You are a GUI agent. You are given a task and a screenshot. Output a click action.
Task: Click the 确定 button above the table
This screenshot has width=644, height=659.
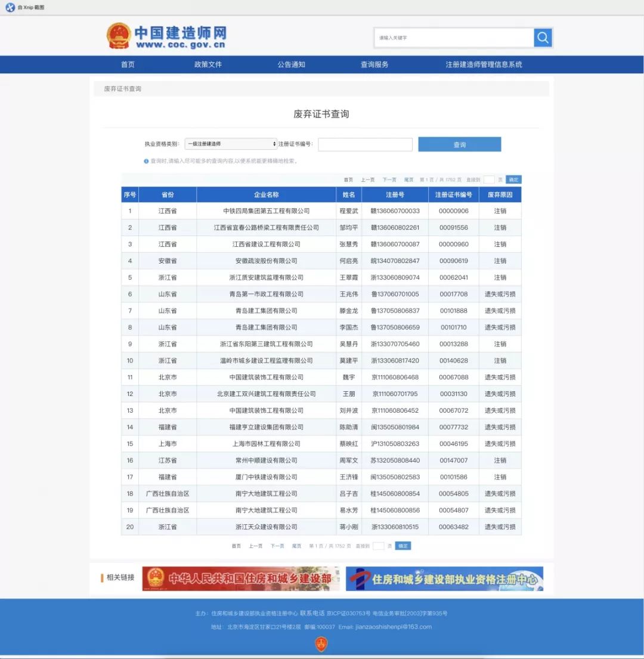pos(513,180)
